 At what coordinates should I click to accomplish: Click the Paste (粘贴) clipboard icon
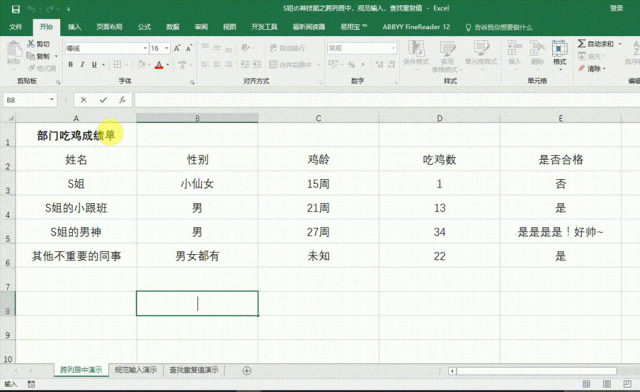pos(14,49)
